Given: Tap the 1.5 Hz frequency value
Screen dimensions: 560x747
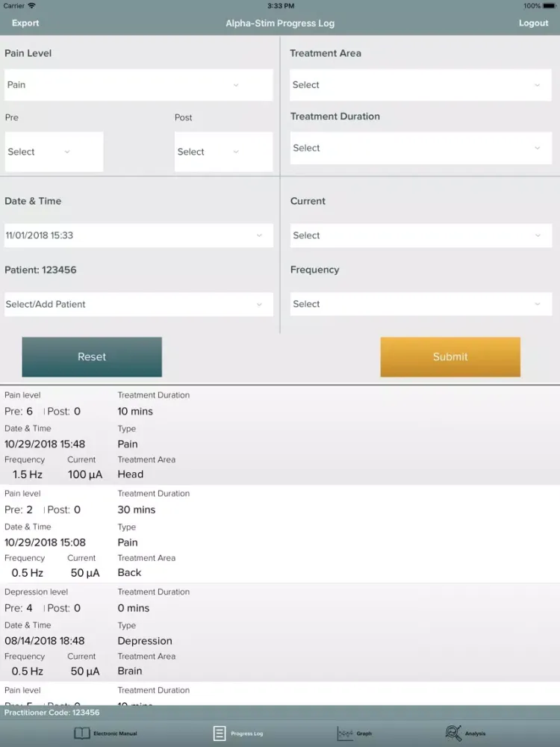Looking at the screenshot, I should point(28,474).
